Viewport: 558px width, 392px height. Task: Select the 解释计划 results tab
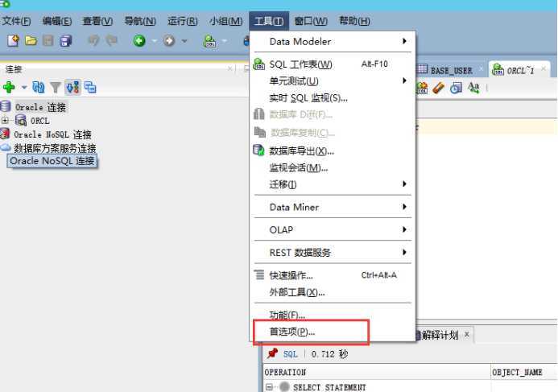click(440, 335)
